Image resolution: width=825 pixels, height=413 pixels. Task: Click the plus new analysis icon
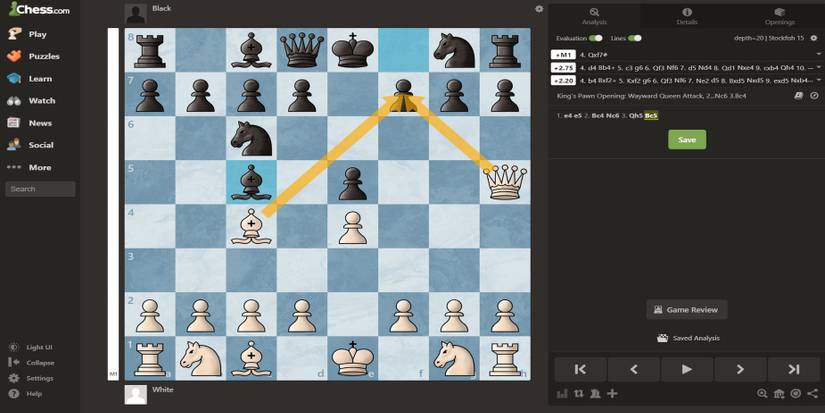[612, 394]
